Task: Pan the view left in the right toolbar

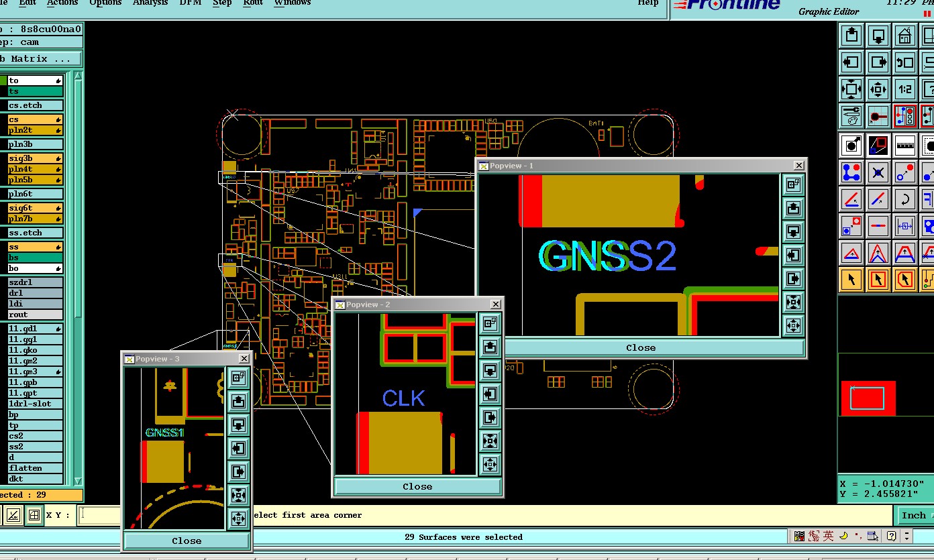Action: [x=851, y=62]
